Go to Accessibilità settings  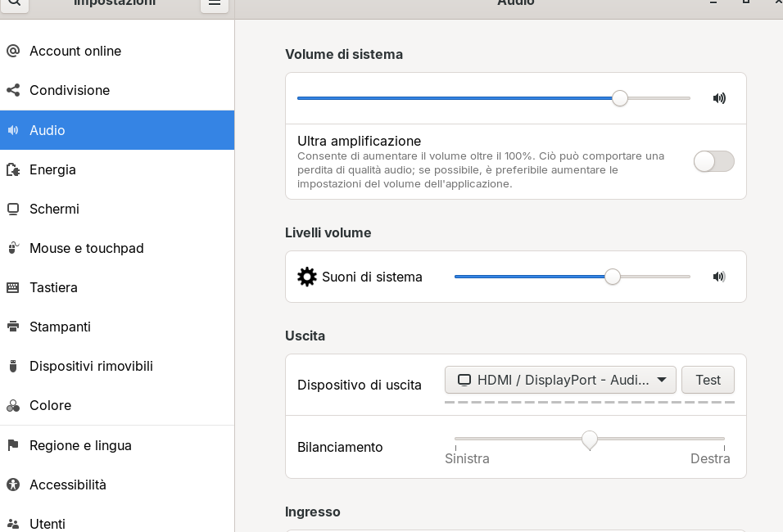(x=117, y=485)
